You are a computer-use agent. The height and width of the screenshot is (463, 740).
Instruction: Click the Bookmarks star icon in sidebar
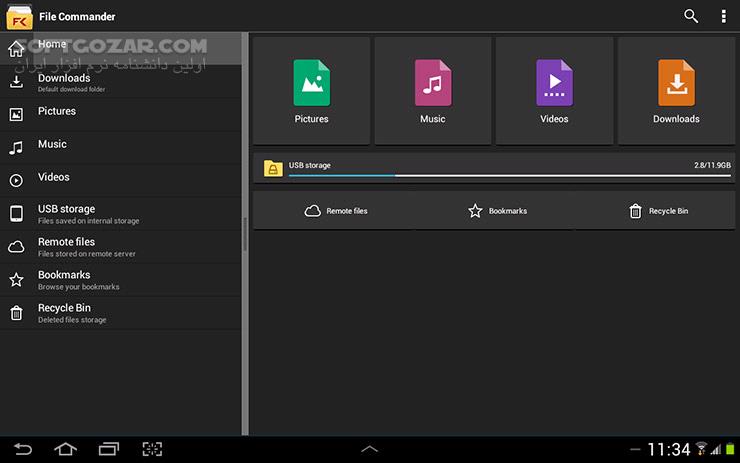click(16, 279)
